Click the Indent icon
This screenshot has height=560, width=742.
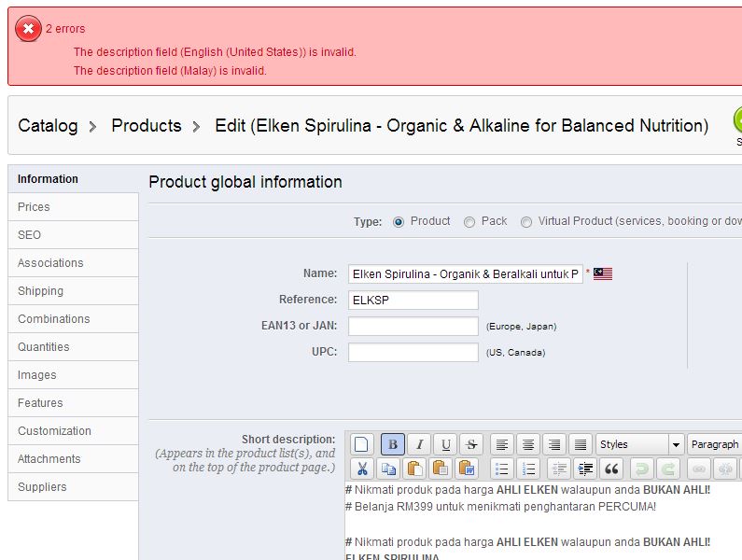click(x=585, y=469)
